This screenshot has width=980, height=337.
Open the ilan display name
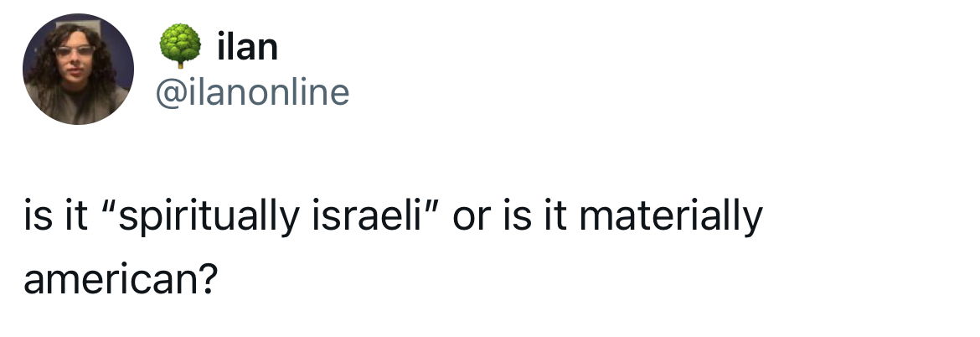coord(247,48)
